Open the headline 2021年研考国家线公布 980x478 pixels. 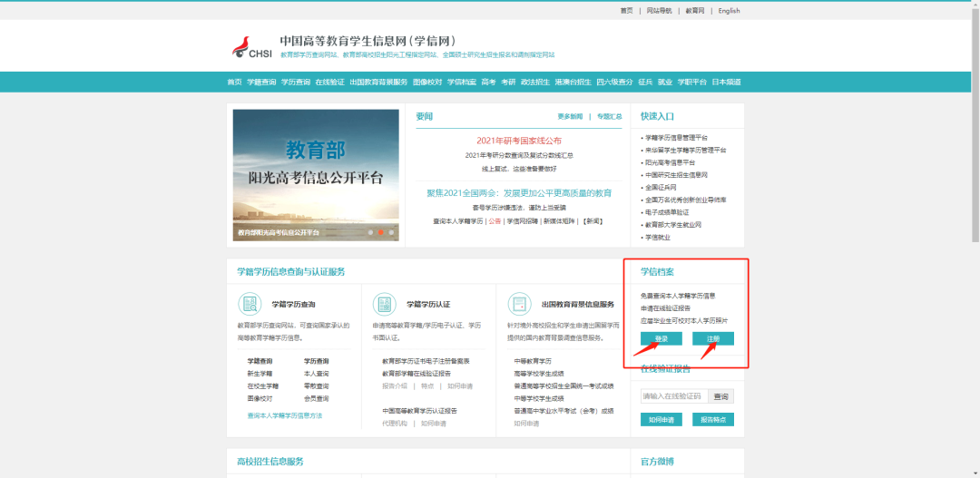(519, 141)
